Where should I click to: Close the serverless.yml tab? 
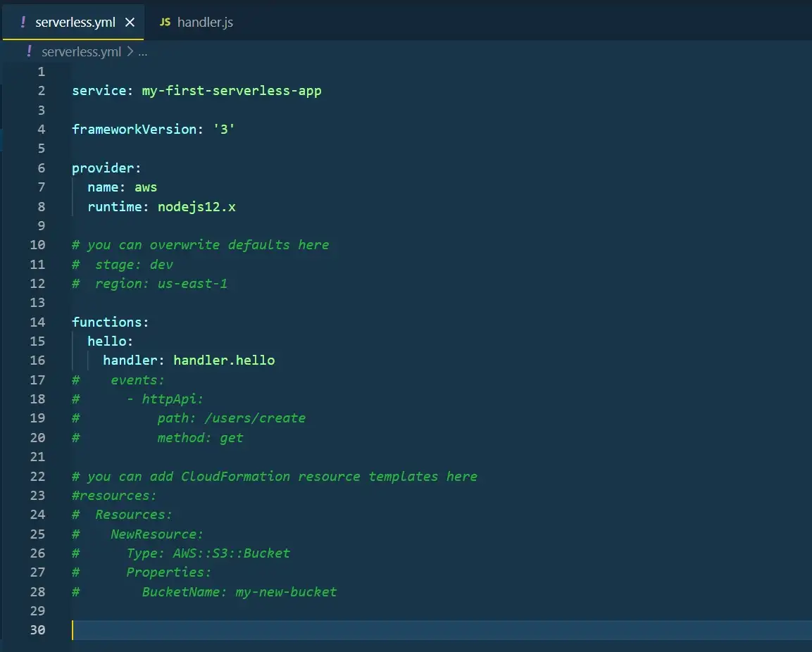tap(130, 23)
